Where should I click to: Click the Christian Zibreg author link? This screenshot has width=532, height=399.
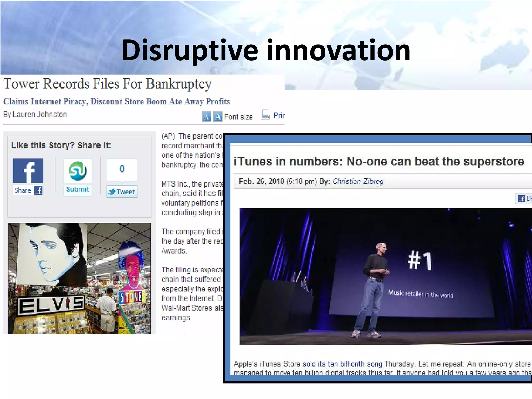point(358,181)
